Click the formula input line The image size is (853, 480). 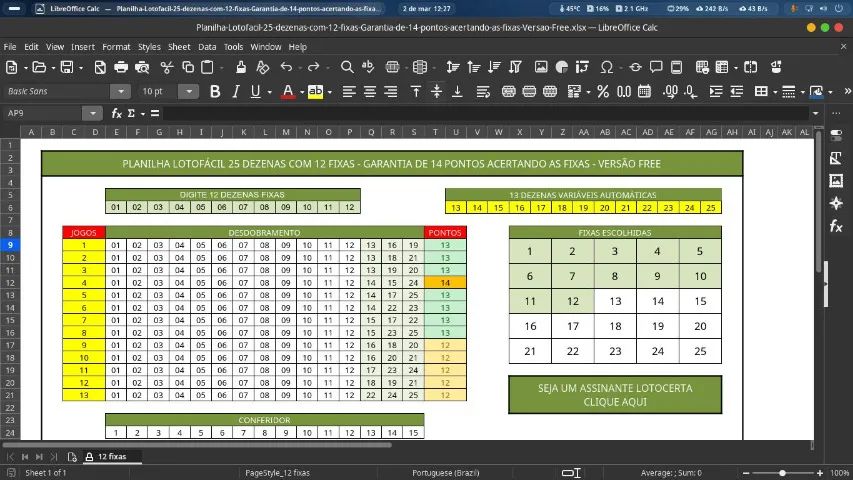click(486, 113)
